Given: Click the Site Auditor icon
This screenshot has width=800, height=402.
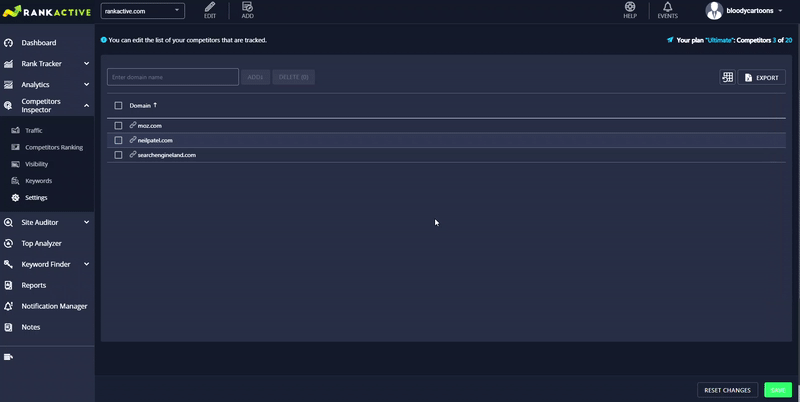Looking at the screenshot, I should pyautogui.click(x=8, y=222).
